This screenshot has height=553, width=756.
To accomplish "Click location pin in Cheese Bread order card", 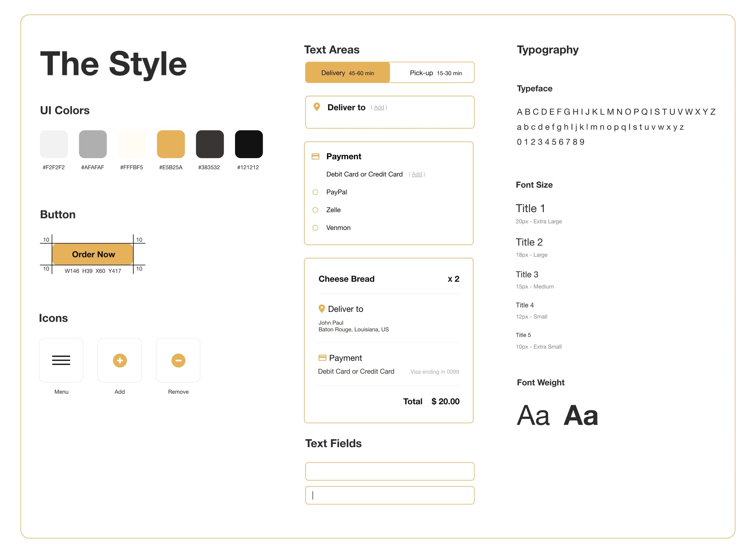I will point(321,308).
